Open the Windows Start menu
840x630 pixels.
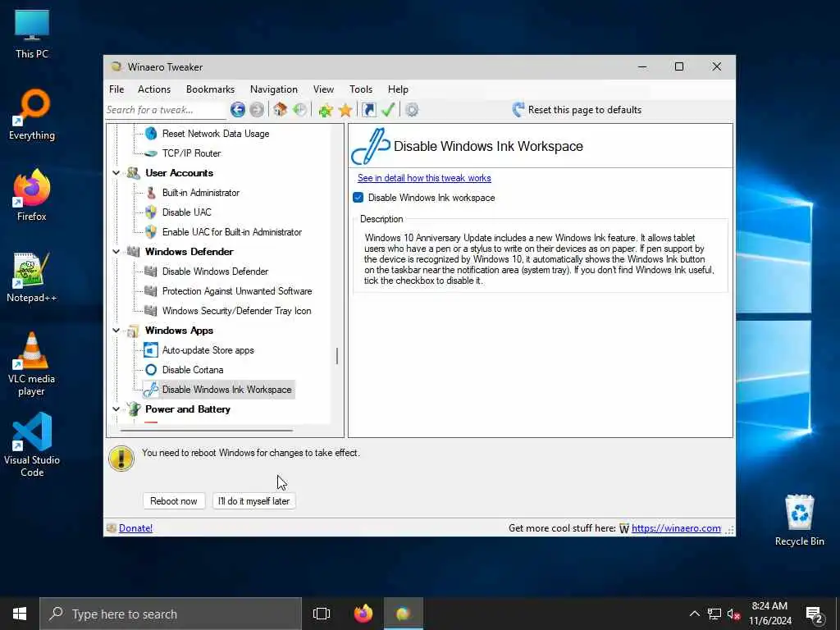[x=20, y=614]
